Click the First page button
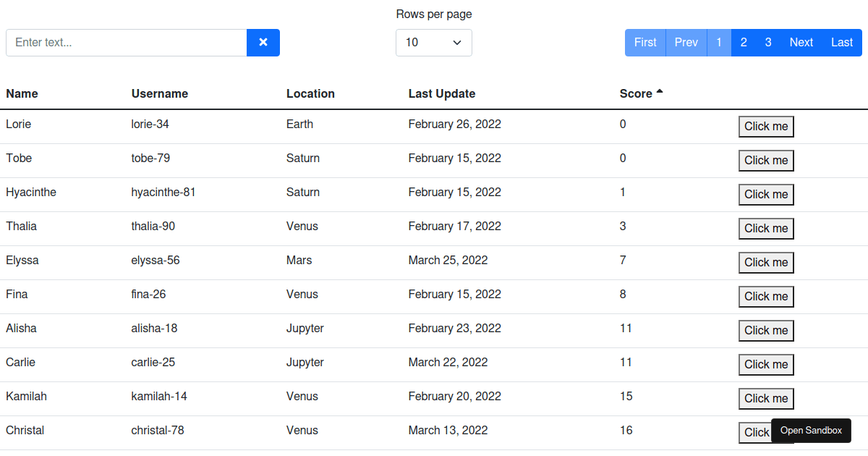The width and height of the screenshot is (868, 456). coord(645,42)
